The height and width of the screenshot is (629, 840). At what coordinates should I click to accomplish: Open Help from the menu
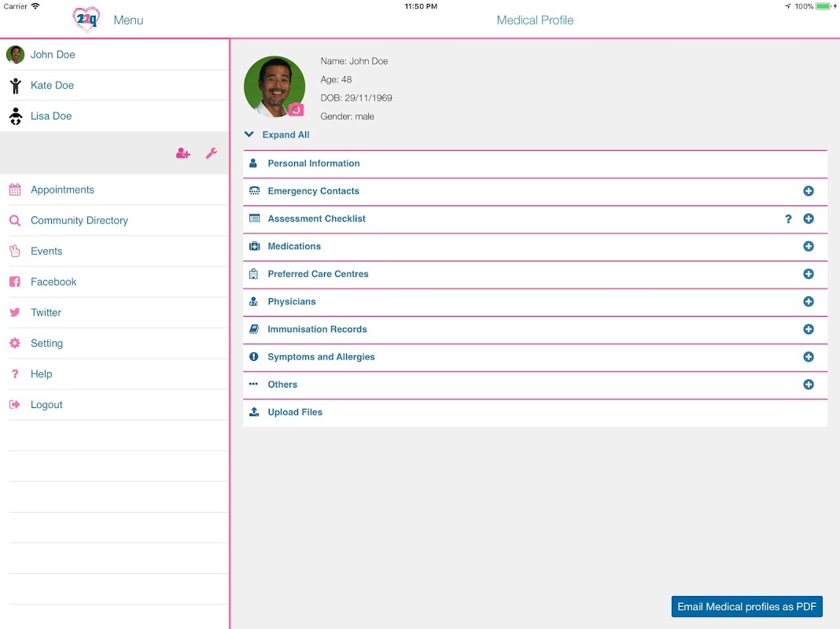click(115, 374)
